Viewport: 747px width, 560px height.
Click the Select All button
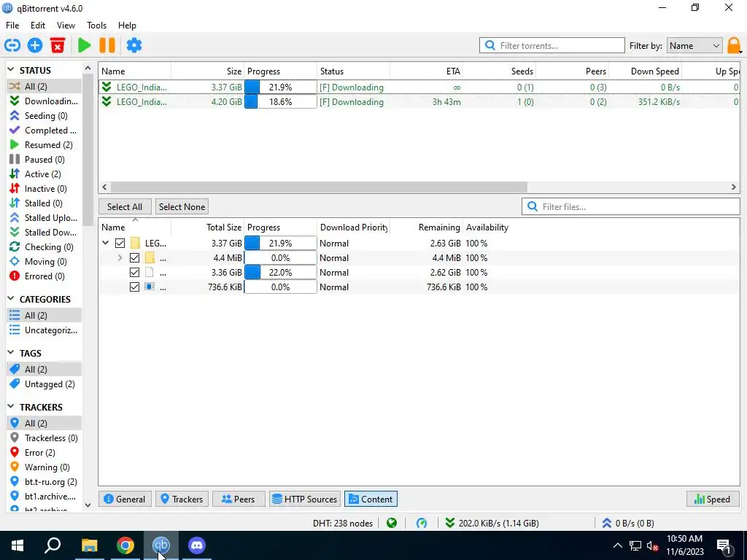125,206
